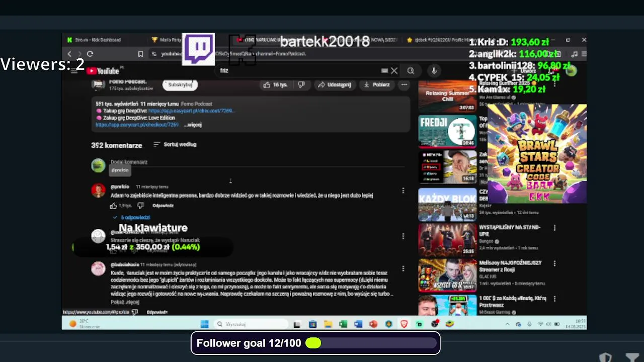Click the bookmark icon in the address bar
This screenshot has width=644, height=362.
coord(140,54)
